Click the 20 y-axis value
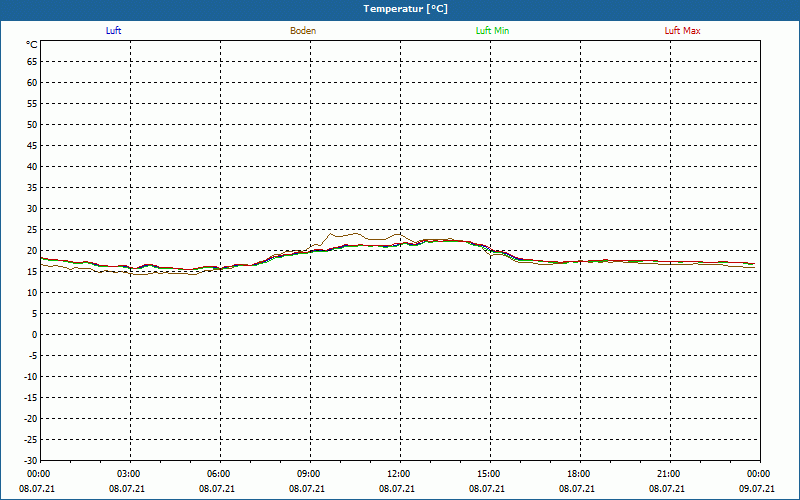The width and height of the screenshot is (800, 500). point(32,251)
